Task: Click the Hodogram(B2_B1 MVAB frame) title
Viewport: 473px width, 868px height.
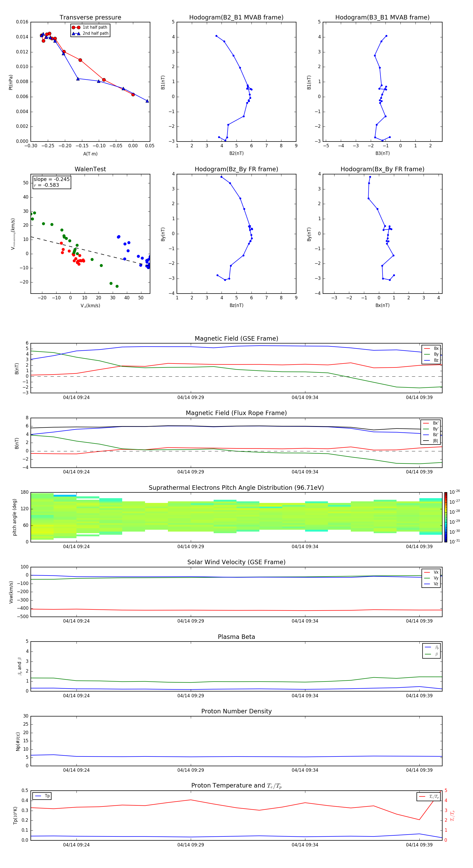Action: point(236,18)
